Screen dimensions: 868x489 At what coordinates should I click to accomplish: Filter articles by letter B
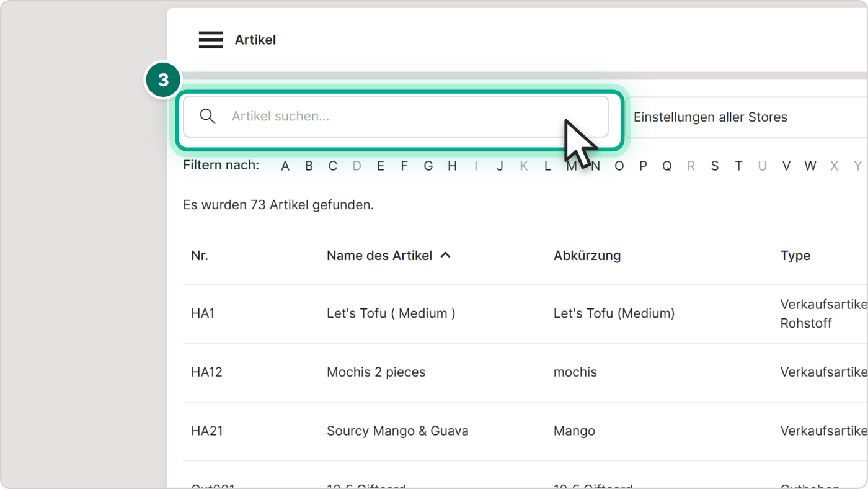tap(309, 166)
